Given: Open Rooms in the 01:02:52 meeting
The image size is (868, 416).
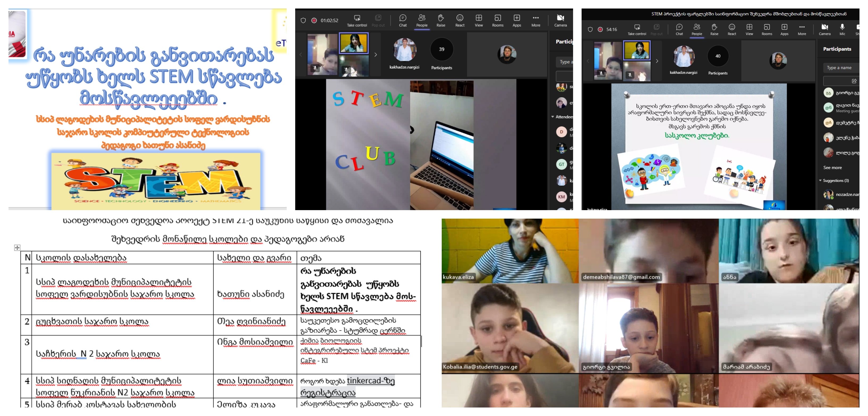Looking at the screenshot, I should point(498,20).
